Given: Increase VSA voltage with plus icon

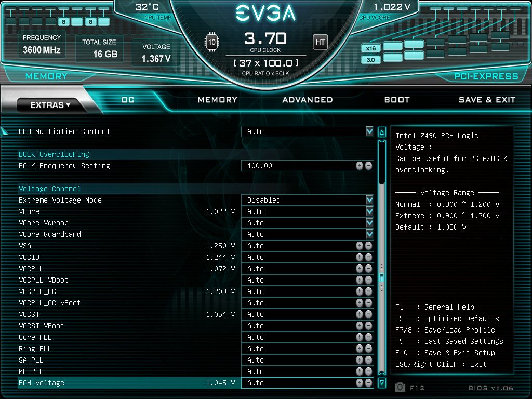Looking at the screenshot, I should click(360, 246).
